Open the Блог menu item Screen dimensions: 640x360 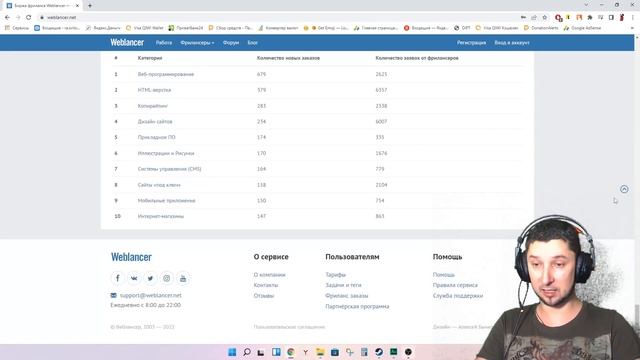coord(253,42)
